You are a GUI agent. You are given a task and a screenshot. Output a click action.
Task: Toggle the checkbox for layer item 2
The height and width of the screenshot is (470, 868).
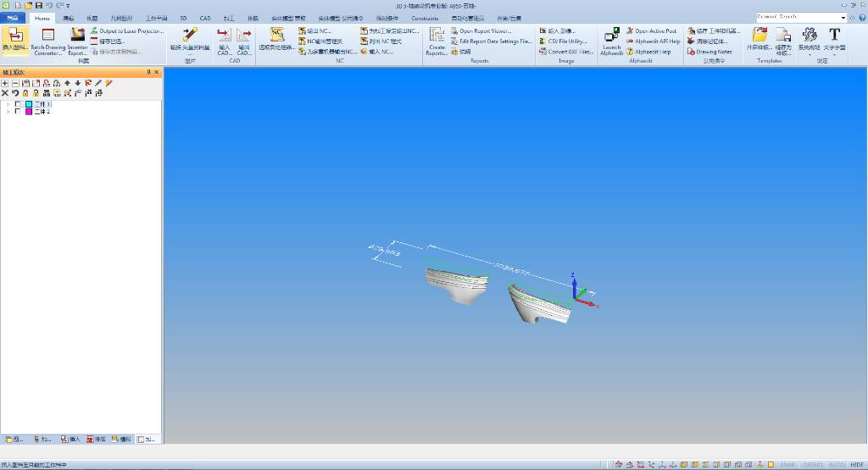[x=18, y=111]
